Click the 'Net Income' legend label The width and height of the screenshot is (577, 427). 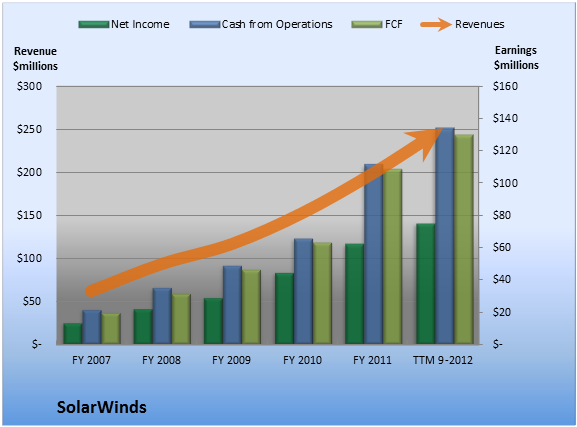tap(140, 24)
